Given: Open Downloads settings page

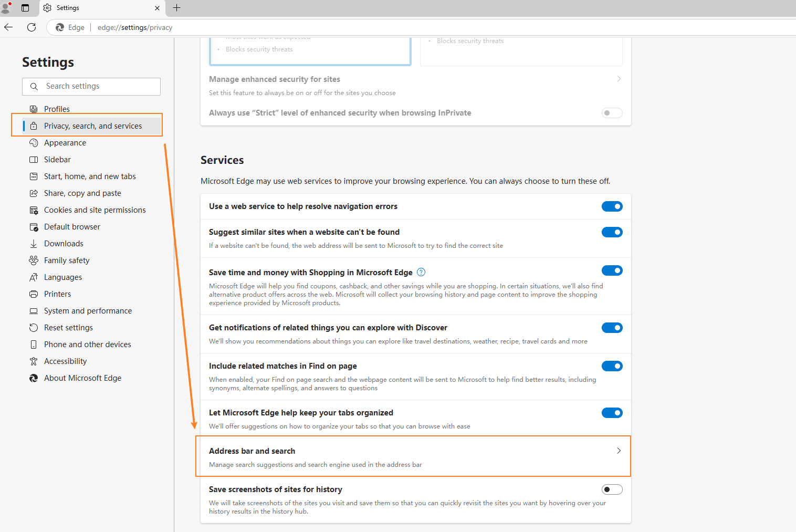Looking at the screenshot, I should tap(64, 244).
